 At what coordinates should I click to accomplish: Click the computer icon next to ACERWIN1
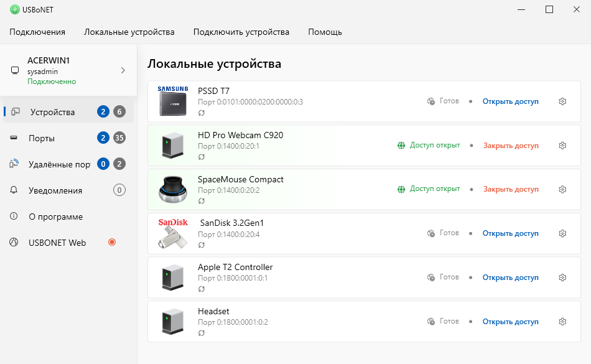15,70
